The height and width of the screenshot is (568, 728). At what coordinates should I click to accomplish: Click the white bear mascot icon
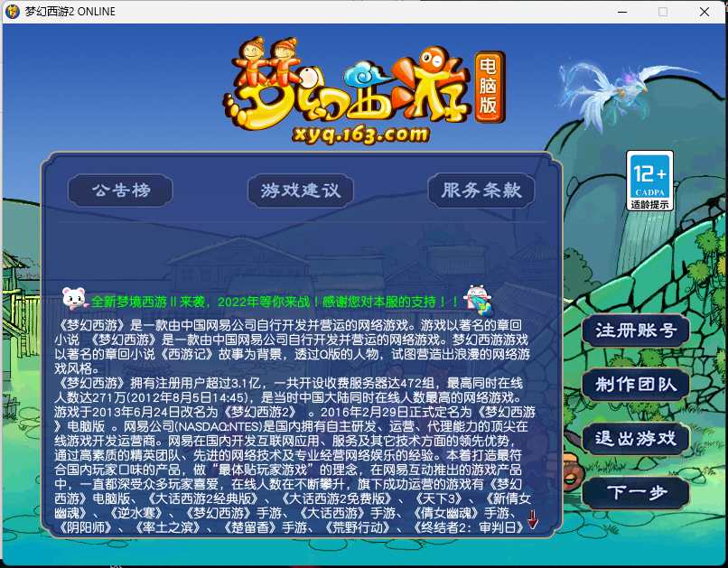(75, 298)
